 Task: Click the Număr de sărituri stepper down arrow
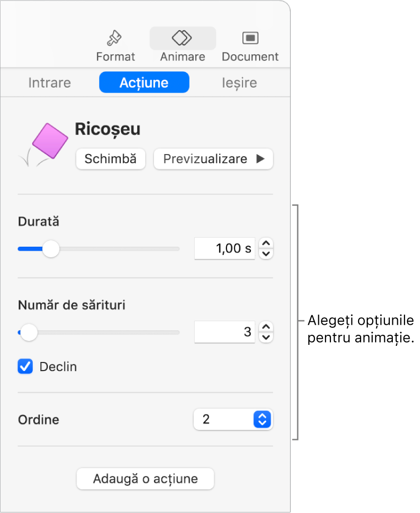266,337
